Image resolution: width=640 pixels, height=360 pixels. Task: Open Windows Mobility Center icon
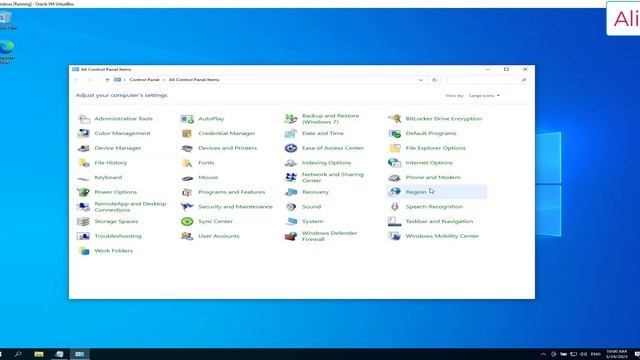394,236
